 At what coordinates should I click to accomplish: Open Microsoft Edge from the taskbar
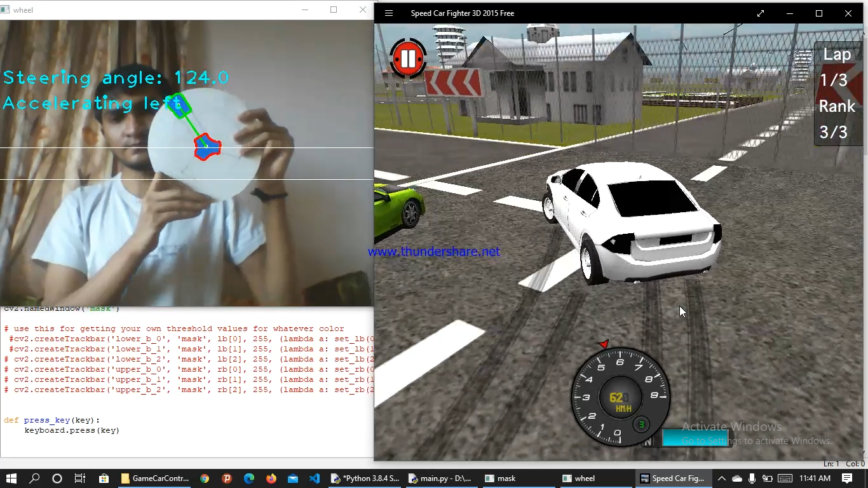(x=249, y=478)
